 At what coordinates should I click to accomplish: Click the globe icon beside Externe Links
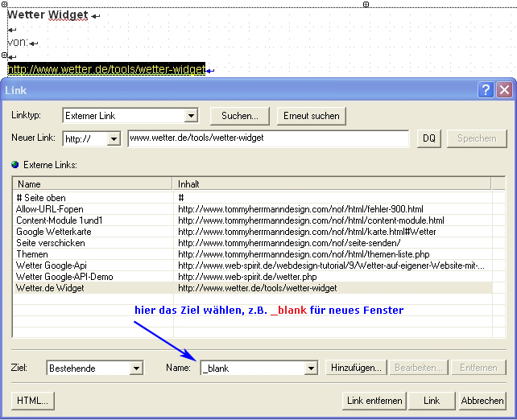(14, 165)
